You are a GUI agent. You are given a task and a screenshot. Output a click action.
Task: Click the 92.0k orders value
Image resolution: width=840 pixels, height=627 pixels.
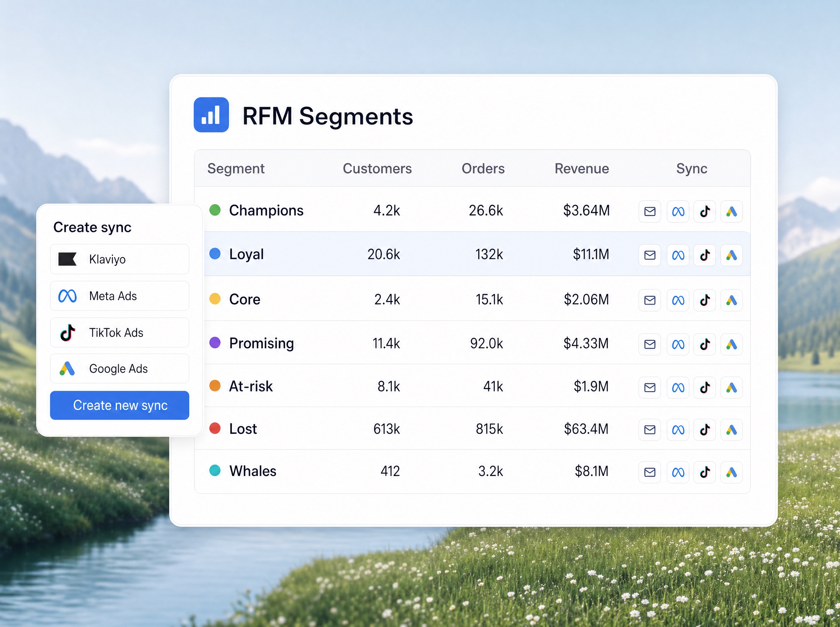tap(486, 343)
